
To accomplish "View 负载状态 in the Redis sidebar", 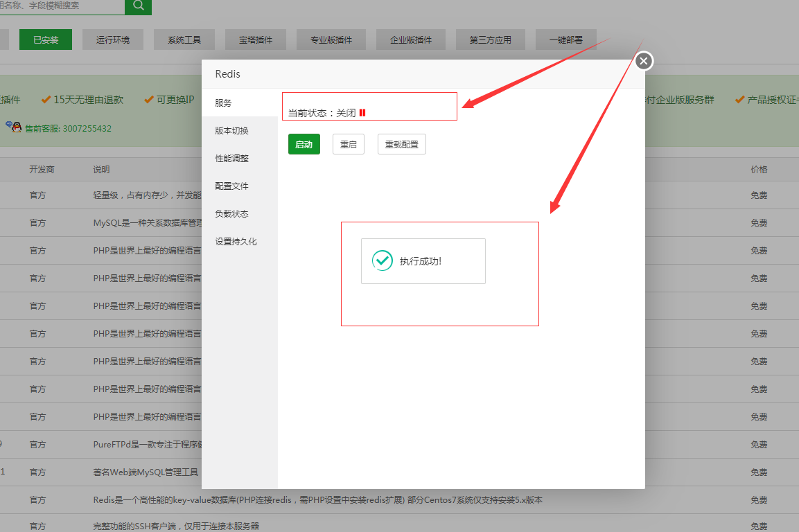I will (240, 214).
